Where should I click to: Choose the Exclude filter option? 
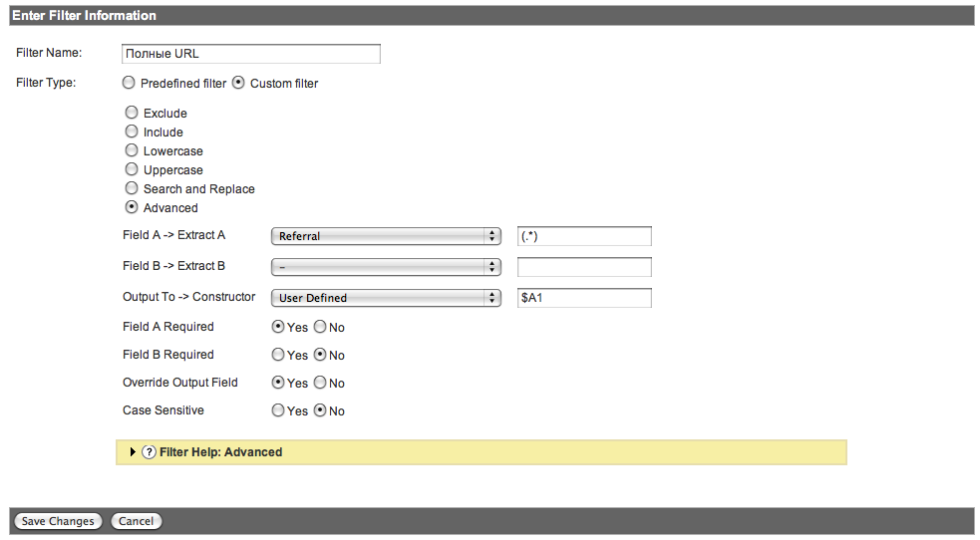tap(132, 113)
